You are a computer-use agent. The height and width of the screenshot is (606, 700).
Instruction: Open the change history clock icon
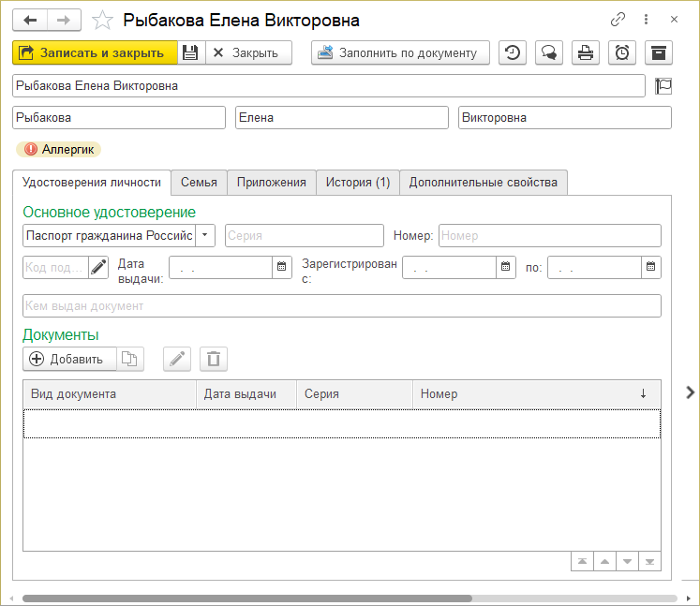[512, 52]
